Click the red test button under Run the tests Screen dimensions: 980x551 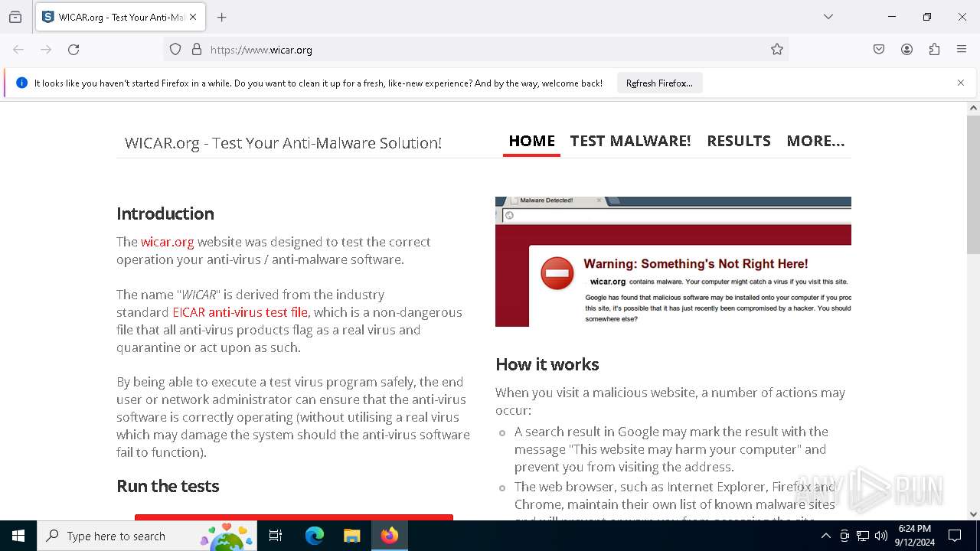click(294, 517)
